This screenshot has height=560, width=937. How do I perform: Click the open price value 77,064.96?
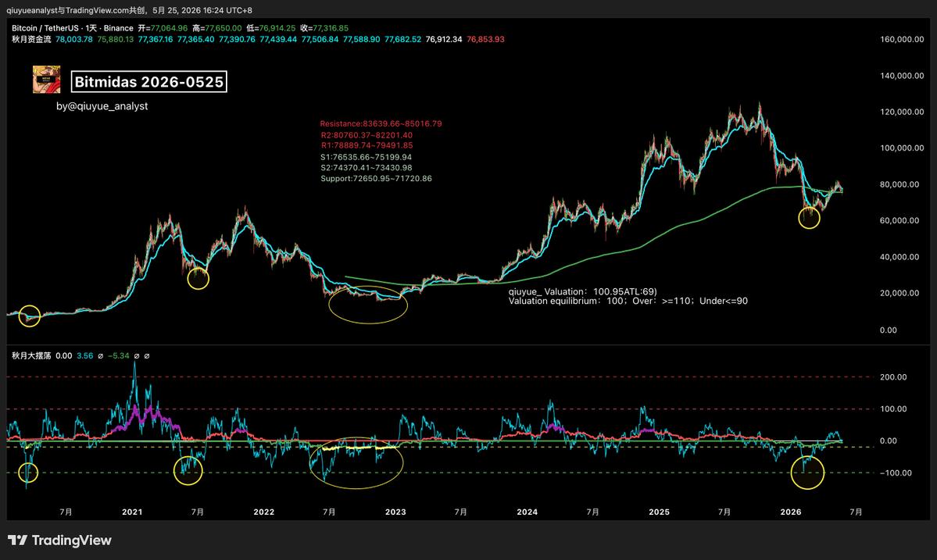(169, 28)
